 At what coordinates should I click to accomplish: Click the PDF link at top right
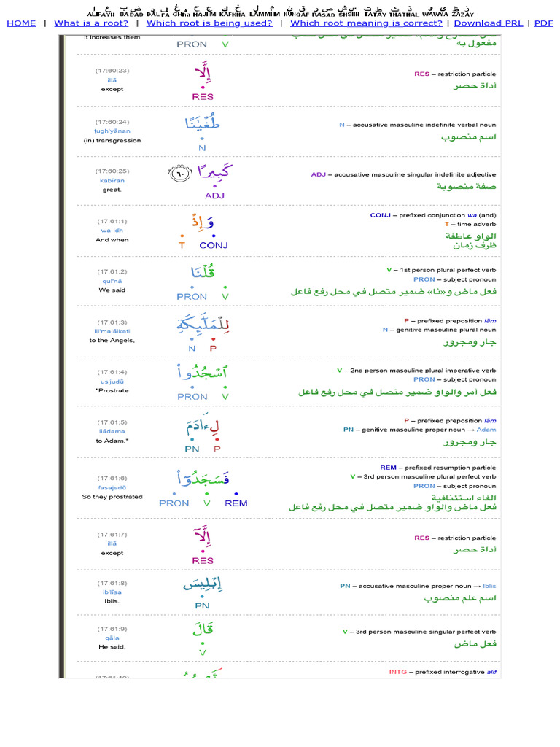544,23
